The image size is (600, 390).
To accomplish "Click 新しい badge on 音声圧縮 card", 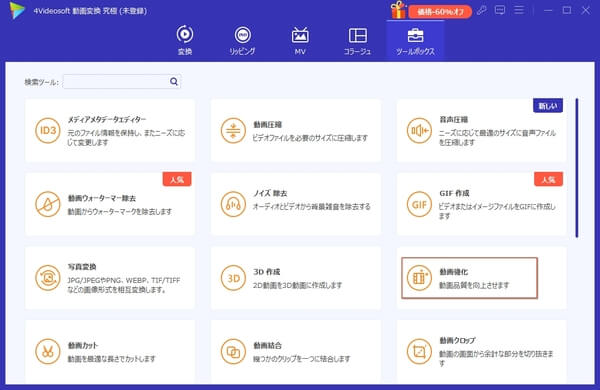I will pos(548,106).
